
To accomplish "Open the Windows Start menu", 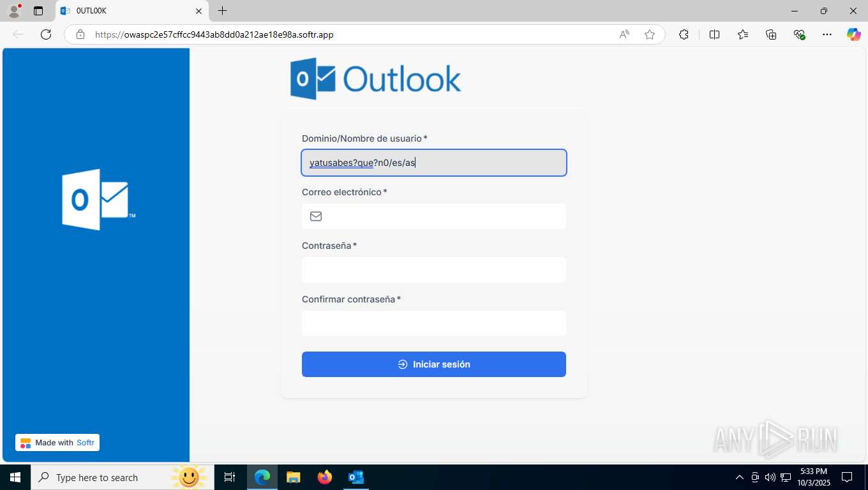I will point(15,477).
